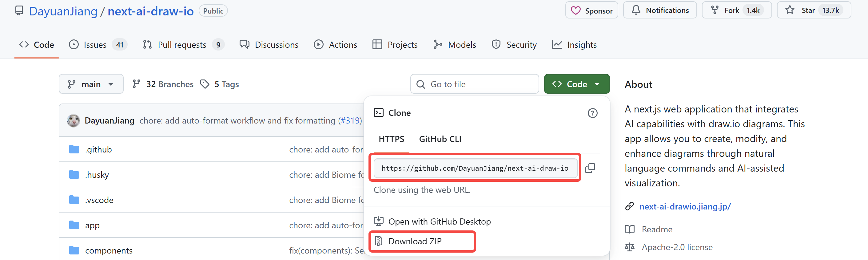Viewport: 868px width, 260px height.
Task: Open the .vscode row commit message
Action: click(x=326, y=200)
